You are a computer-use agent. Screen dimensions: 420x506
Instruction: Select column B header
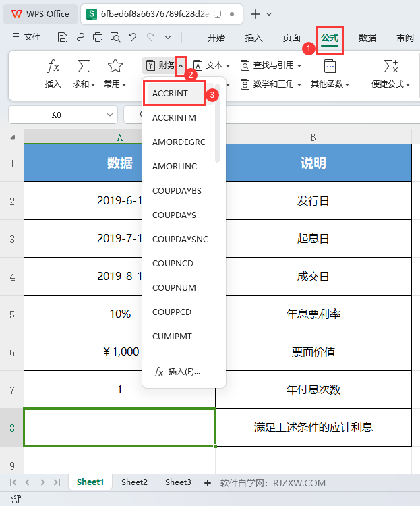click(x=313, y=137)
